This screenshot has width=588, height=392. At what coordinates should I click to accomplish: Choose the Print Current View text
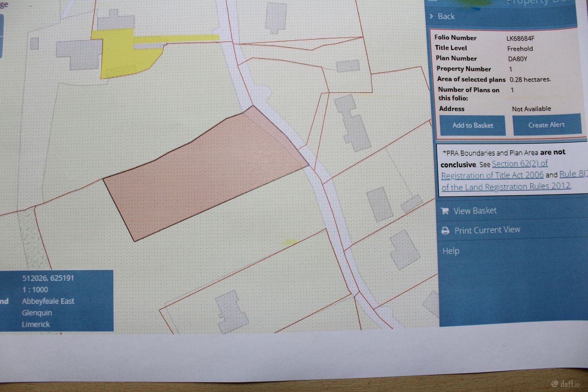487,230
